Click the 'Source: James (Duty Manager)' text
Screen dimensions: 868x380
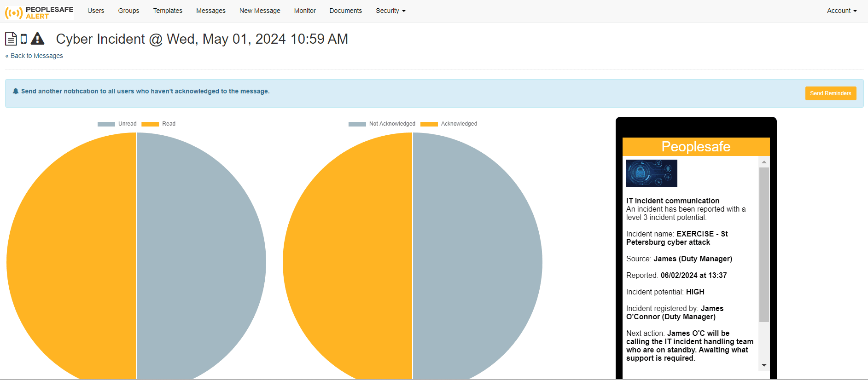click(x=679, y=259)
